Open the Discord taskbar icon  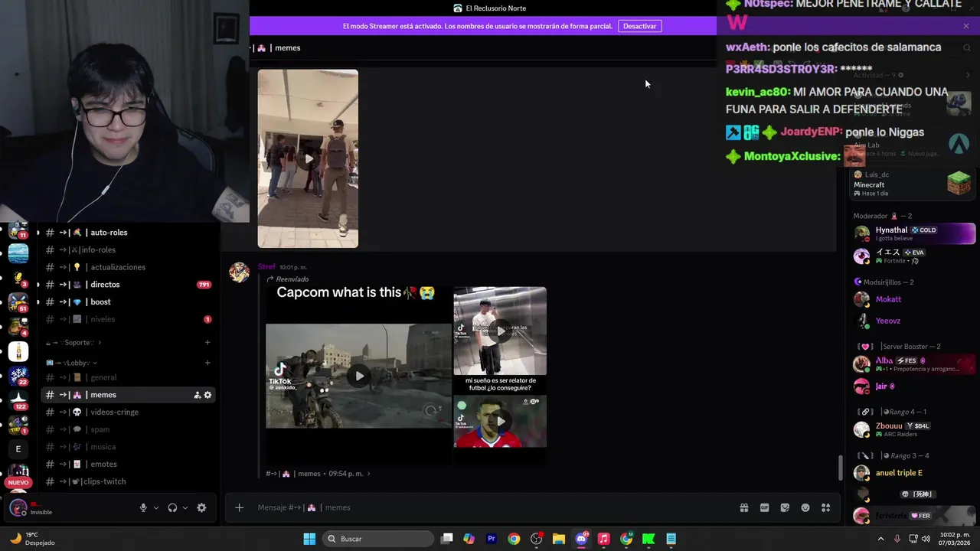pos(581,539)
